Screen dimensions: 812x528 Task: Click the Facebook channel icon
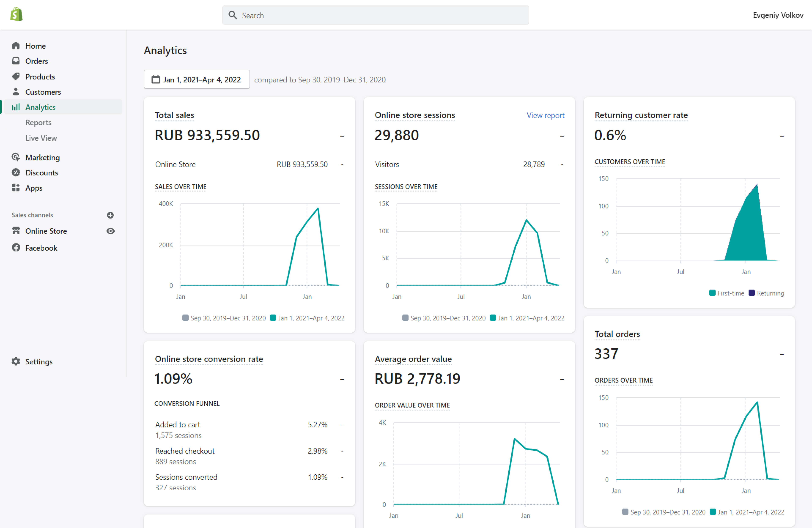coord(16,248)
